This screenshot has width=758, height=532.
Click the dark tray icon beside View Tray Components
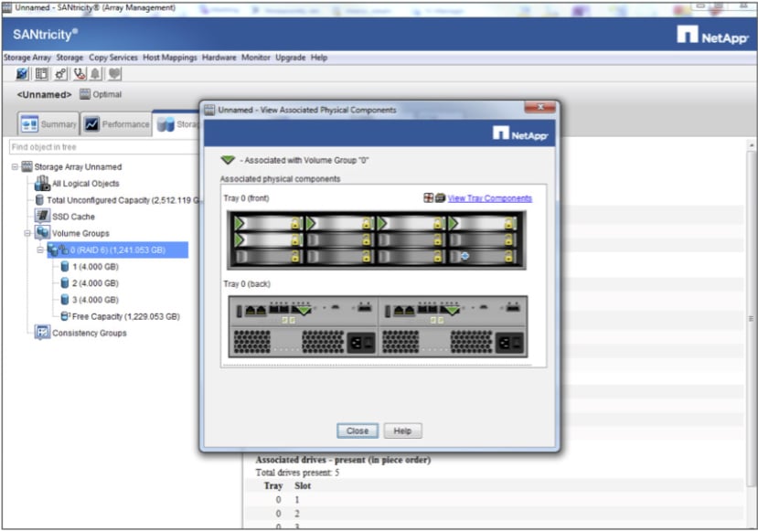point(440,197)
